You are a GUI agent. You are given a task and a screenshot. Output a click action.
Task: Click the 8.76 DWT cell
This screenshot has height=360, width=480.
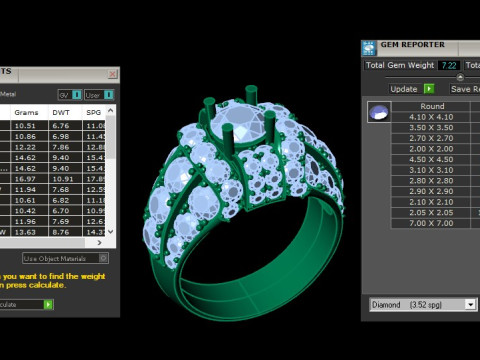point(65,232)
